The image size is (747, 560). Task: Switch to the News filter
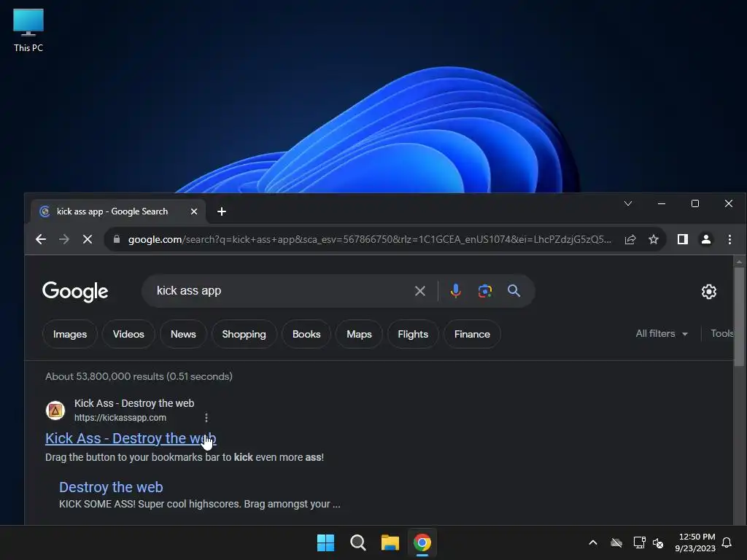pyautogui.click(x=183, y=334)
